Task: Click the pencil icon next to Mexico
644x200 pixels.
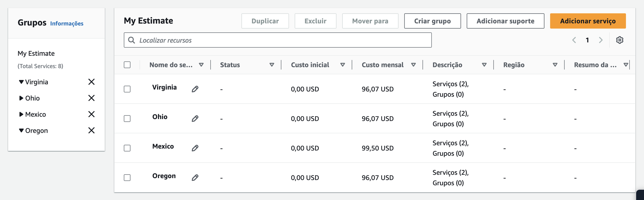Action: click(x=195, y=148)
